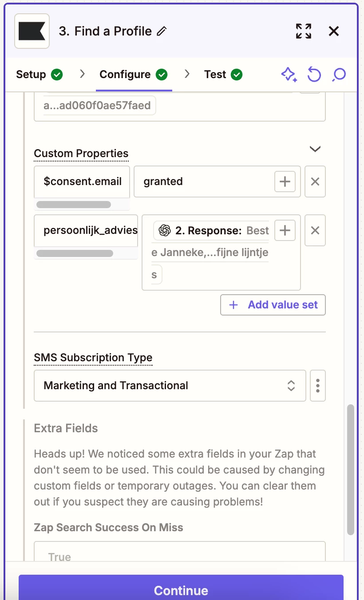
Task: Collapse the Custom Properties chevron
Action: click(x=315, y=149)
